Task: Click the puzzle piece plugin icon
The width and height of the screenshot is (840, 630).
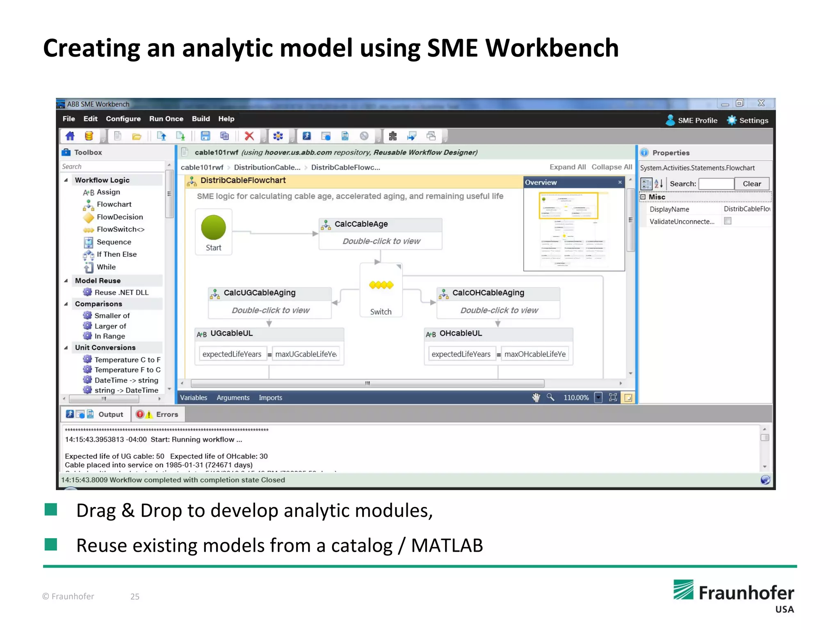Action: [393, 136]
